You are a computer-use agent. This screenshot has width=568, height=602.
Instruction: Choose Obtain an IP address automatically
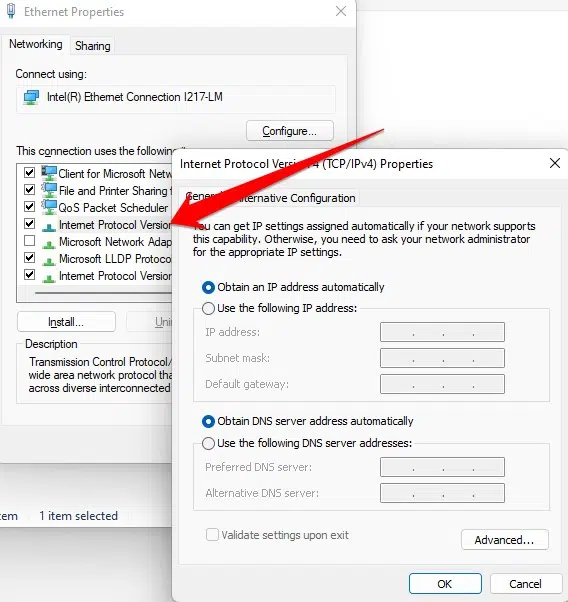[208, 288]
